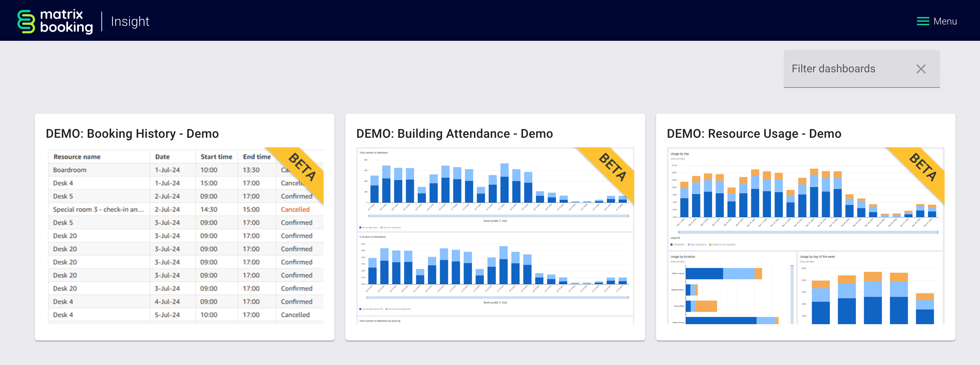The width and height of the screenshot is (980, 365).
Task: Click the BETA ribbon on Building Attendance card
Action: tap(612, 167)
